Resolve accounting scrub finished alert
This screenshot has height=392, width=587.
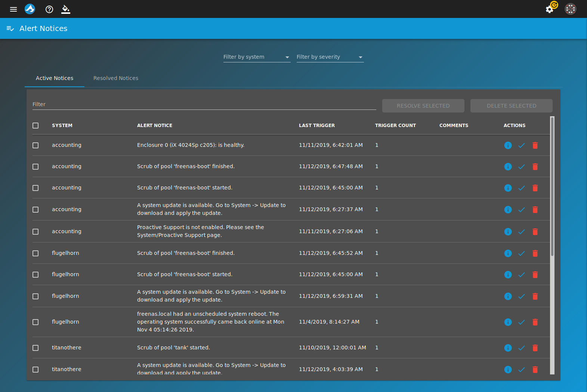click(522, 167)
